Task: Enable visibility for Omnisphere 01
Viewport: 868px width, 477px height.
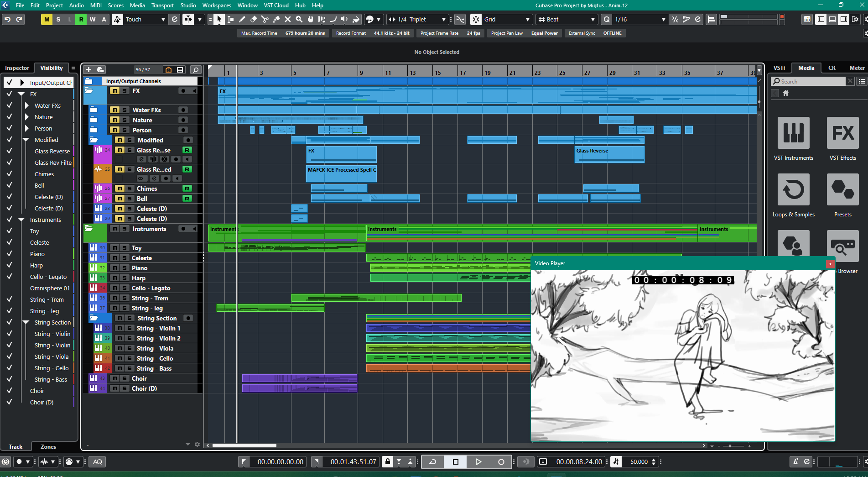Action: 9,288
